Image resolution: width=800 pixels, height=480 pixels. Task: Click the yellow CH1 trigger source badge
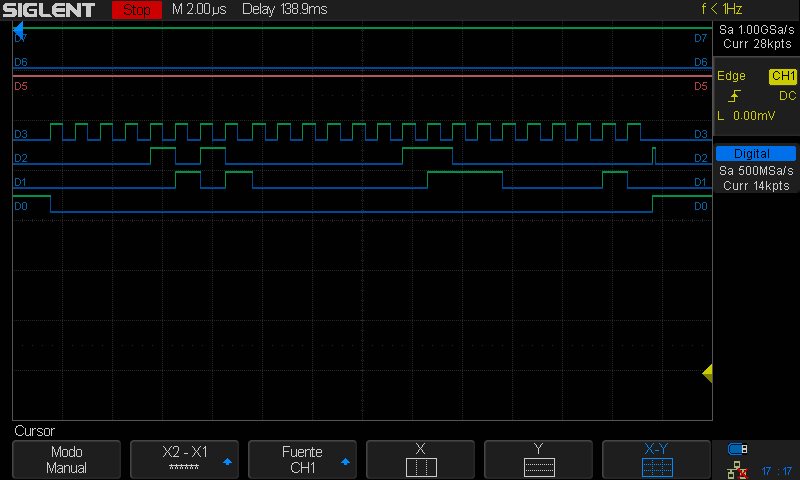click(783, 76)
